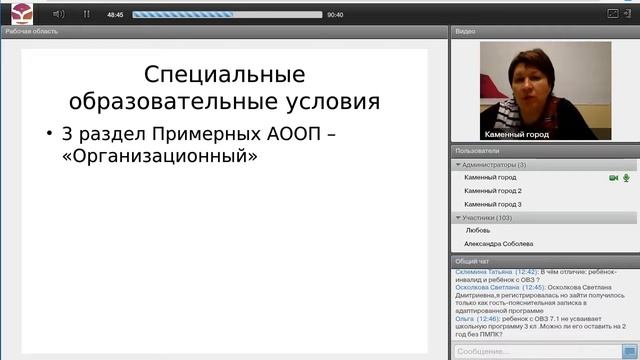Image resolution: width=640 pixels, height=360 pixels.
Task: Click the exit icon in the player bar
Action: [x=627, y=13]
